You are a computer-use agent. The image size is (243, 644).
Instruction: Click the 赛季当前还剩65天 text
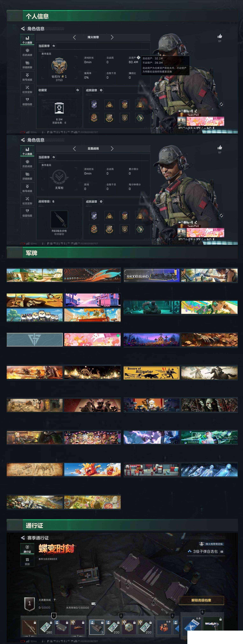(x=48, y=559)
